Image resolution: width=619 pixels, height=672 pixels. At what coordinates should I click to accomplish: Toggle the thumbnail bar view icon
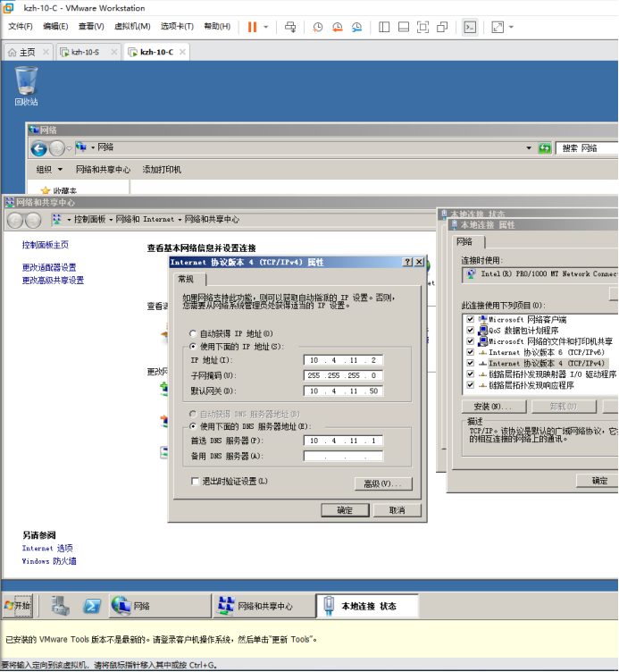click(404, 27)
